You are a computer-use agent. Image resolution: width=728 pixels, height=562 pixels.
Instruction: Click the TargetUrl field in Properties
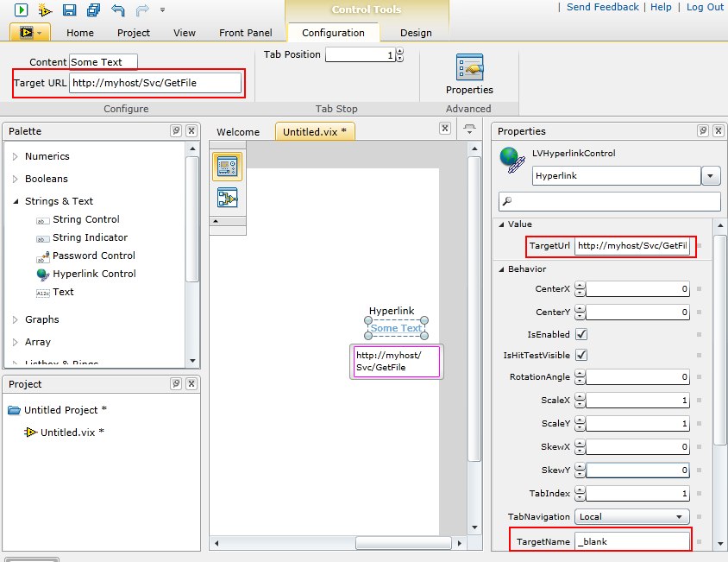coord(632,246)
